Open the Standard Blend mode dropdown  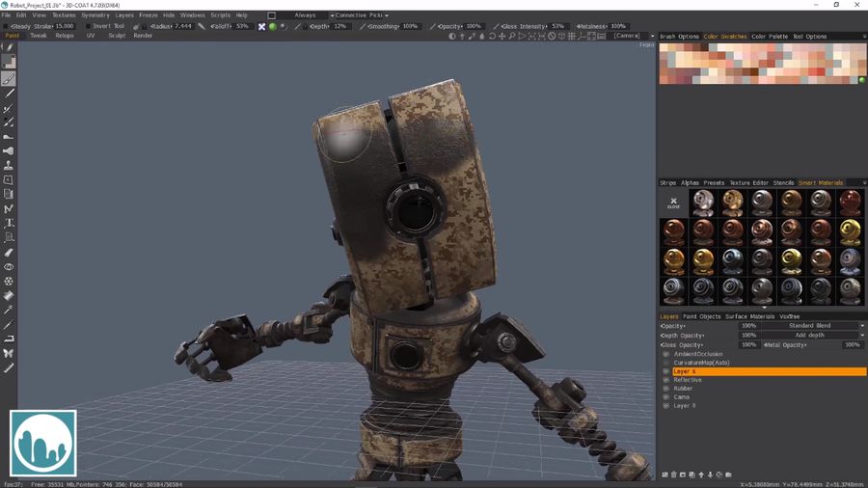click(x=812, y=326)
